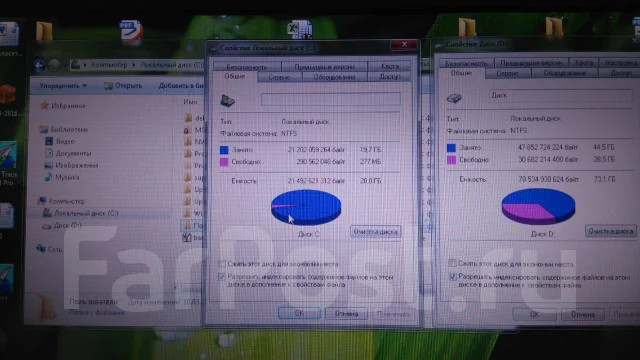Open the Excel spreadsheet icon on the desktop
Screen dimensions: 640x360
[x=300, y=30]
